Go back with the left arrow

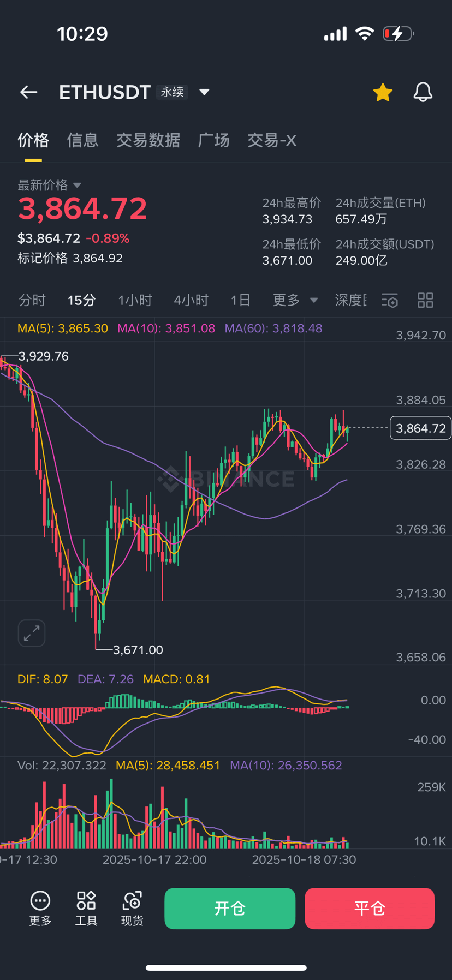(28, 92)
